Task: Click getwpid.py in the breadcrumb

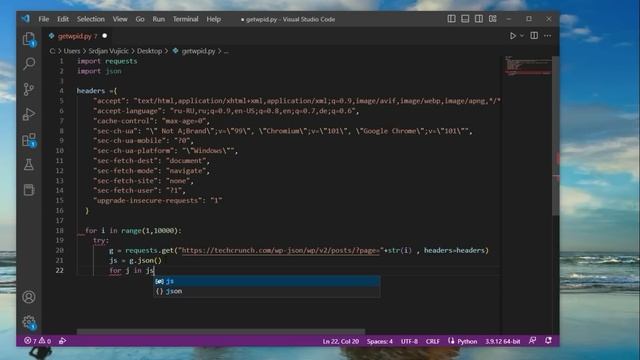Action: click(x=198, y=51)
